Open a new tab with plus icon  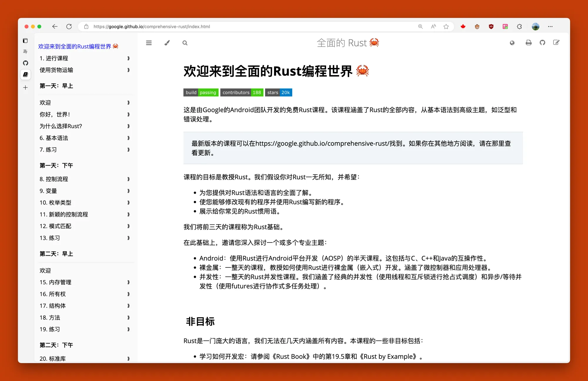26,88
